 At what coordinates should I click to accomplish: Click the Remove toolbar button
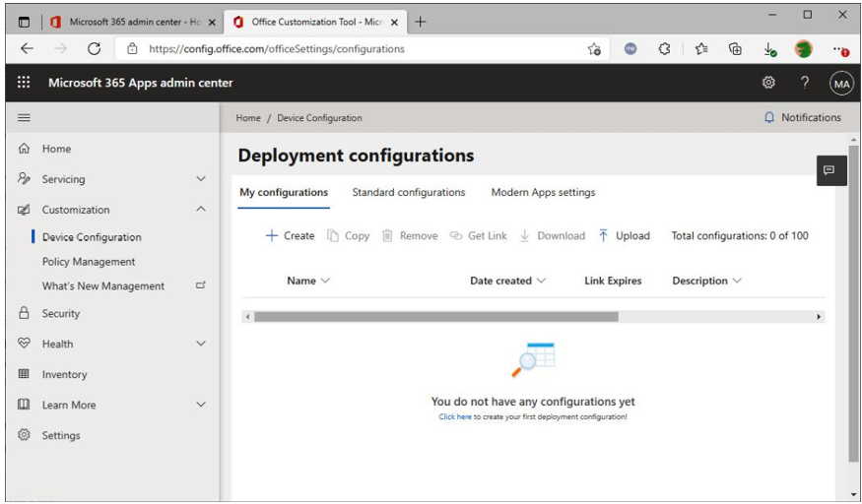[410, 236]
